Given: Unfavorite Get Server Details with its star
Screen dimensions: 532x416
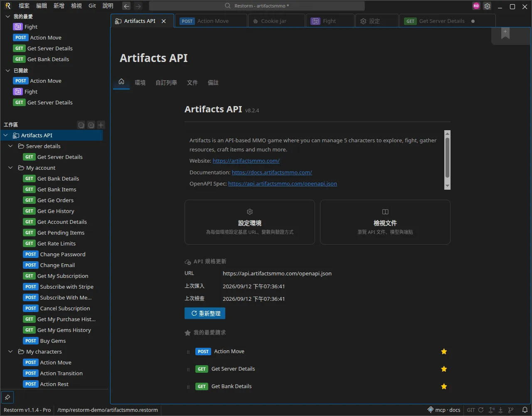Looking at the screenshot, I should (444, 369).
